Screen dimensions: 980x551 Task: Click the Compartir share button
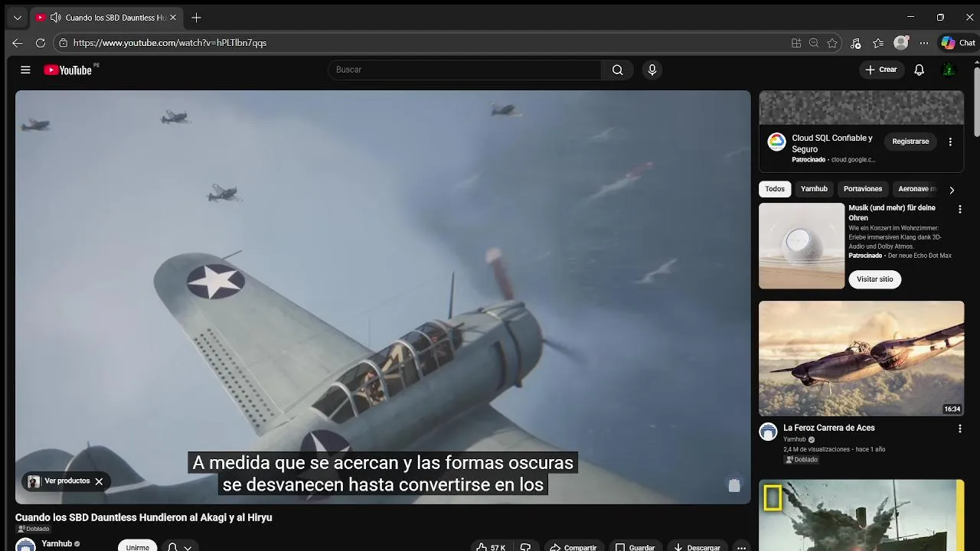(x=573, y=547)
